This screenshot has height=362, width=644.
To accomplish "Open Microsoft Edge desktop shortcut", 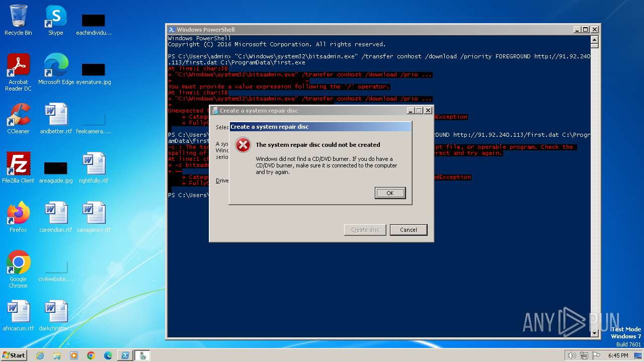I will click(56, 69).
